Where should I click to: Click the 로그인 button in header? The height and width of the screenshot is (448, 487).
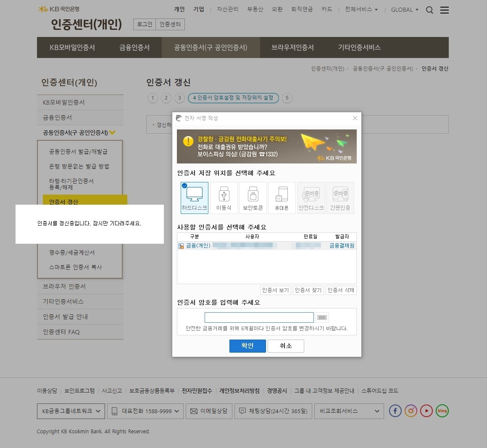(x=145, y=24)
